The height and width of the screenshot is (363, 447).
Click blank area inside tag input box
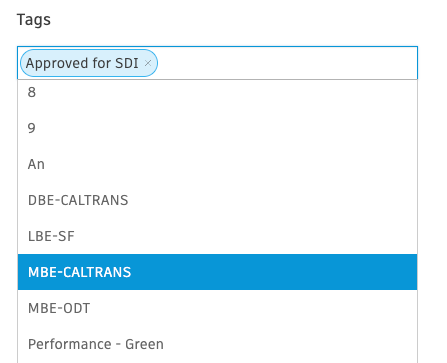[287, 63]
